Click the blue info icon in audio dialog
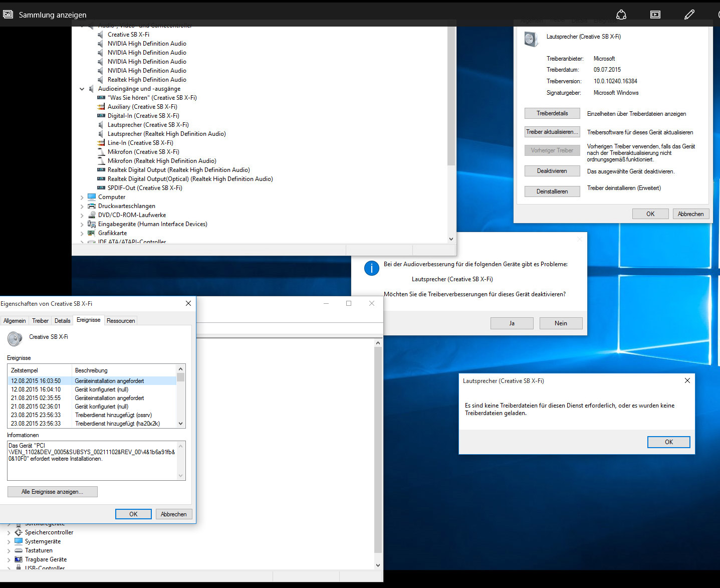720x588 pixels. click(371, 268)
